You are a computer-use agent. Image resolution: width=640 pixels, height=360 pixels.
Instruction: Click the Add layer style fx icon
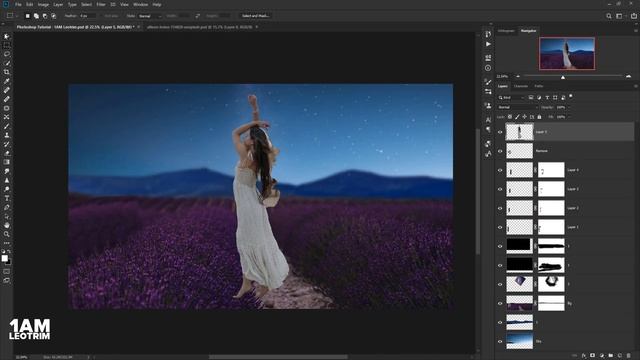[x=584, y=356]
